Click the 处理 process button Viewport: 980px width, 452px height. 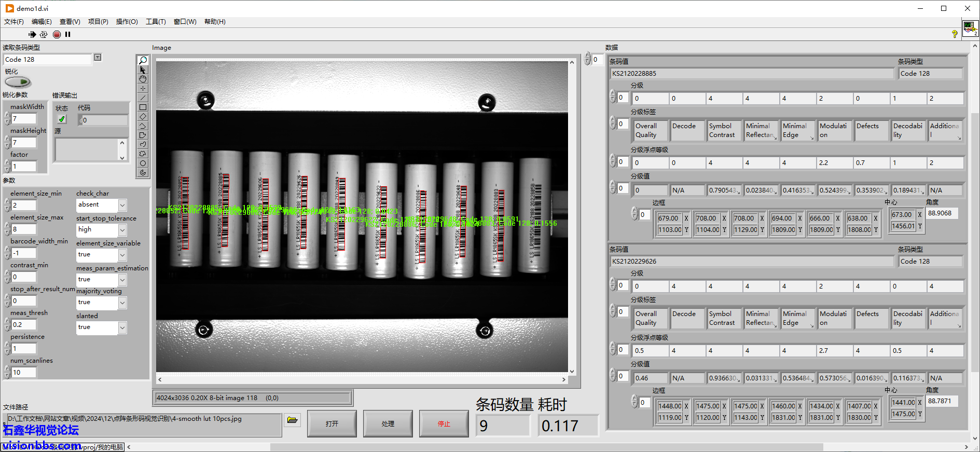click(x=388, y=424)
